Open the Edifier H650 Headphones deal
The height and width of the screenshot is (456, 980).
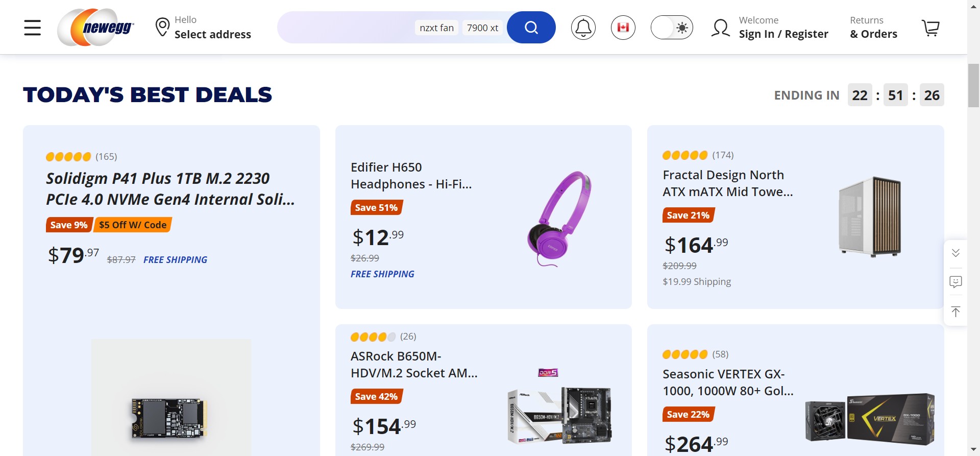(411, 176)
